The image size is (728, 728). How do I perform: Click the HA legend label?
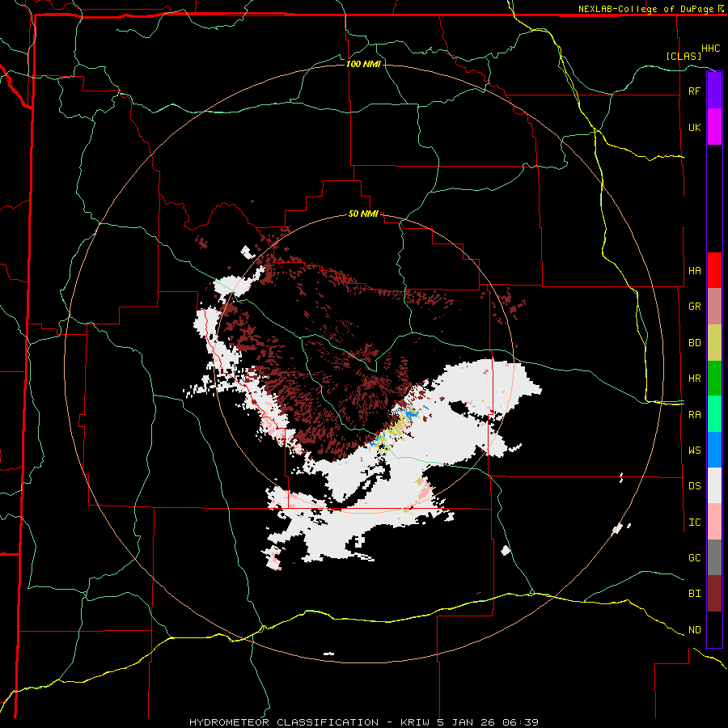(694, 270)
